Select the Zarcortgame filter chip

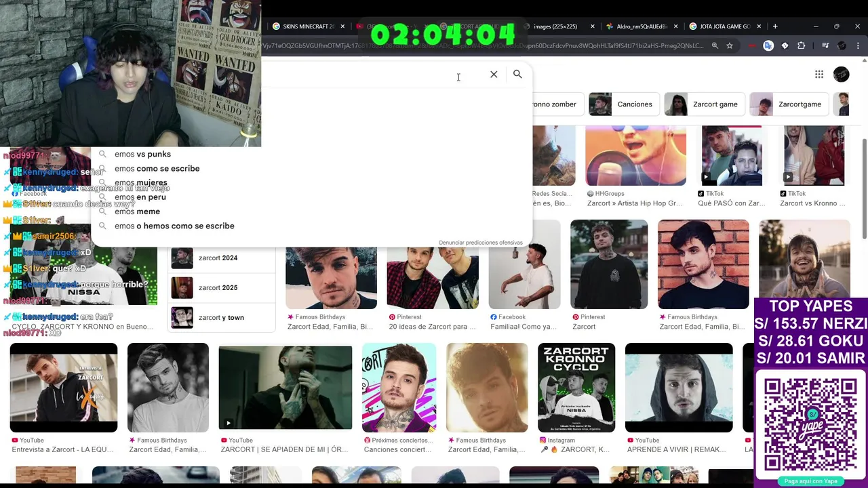[x=789, y=104]
